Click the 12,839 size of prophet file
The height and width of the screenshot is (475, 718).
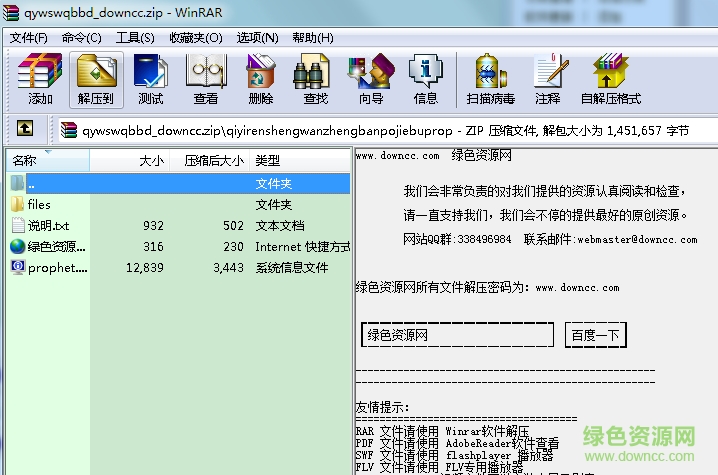pyautogui.click(x=145, y=268)
